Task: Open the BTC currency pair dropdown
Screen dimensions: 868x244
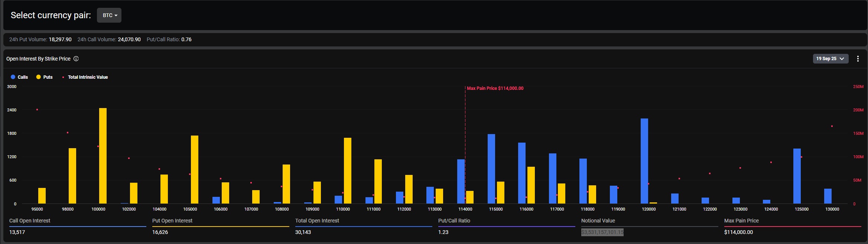Action: [x=109, y=15]
